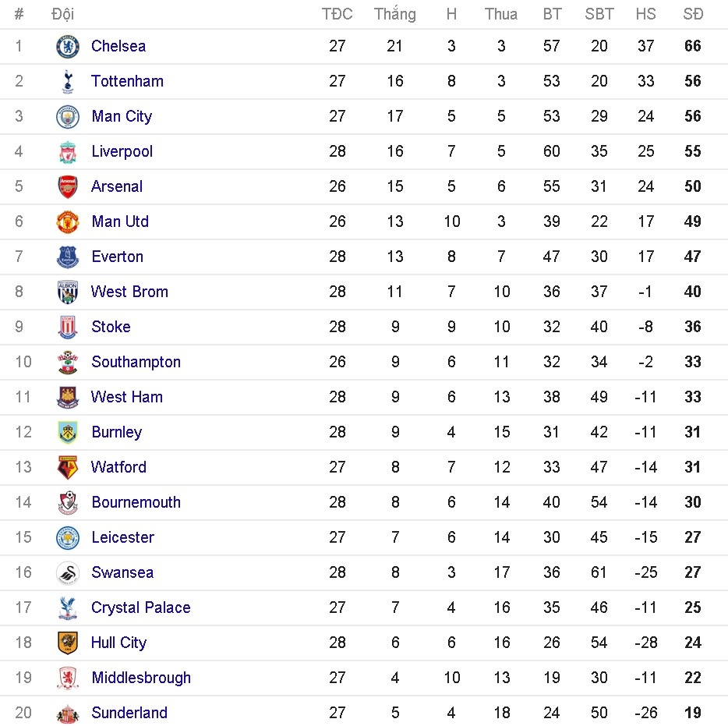Sort by the Thắng column header
Screen dimensions: 728x726
click(395, 13)
